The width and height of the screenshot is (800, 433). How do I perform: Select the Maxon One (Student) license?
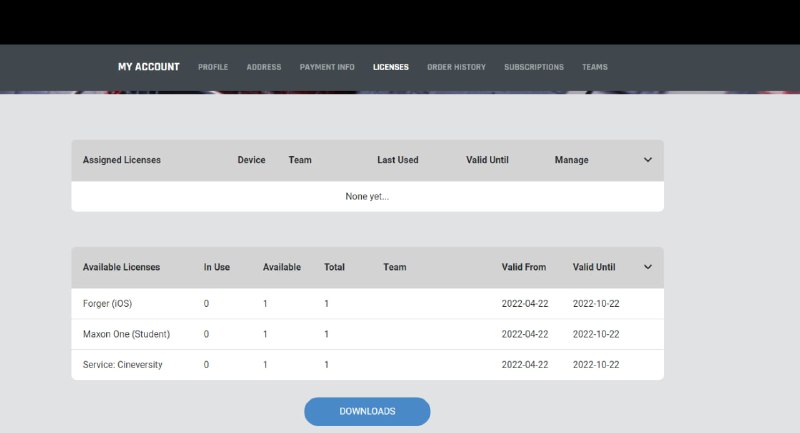click(367, 334)
